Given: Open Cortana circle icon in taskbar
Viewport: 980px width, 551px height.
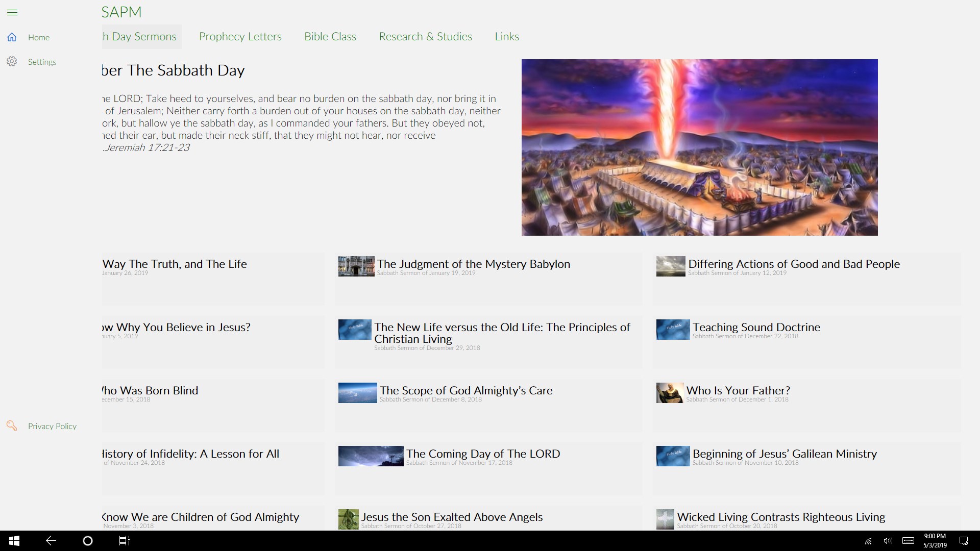Looking at the screenshot, I should (87, 541).
